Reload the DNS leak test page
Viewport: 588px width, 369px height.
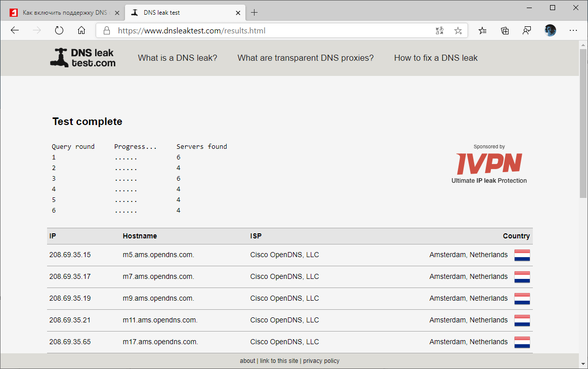[x=59, y=30]
